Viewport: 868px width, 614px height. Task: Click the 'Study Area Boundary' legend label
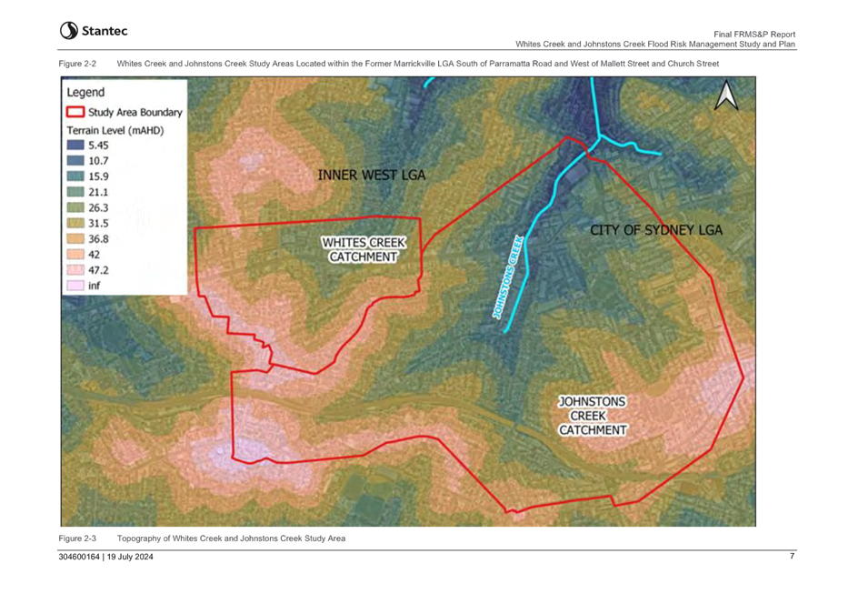click(135, 113)
